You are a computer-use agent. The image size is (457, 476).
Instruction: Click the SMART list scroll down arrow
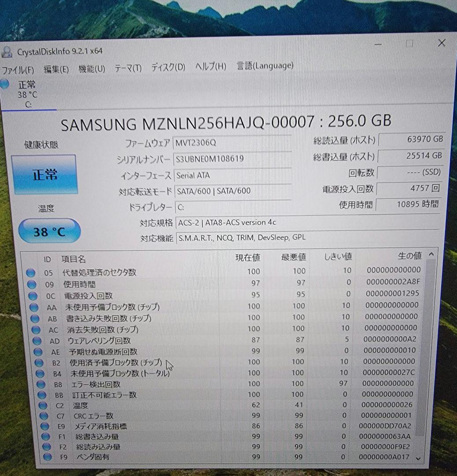(419, 459)
